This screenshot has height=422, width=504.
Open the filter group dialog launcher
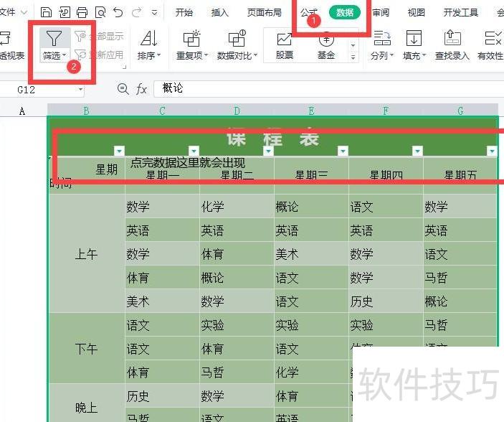(125, 67)
